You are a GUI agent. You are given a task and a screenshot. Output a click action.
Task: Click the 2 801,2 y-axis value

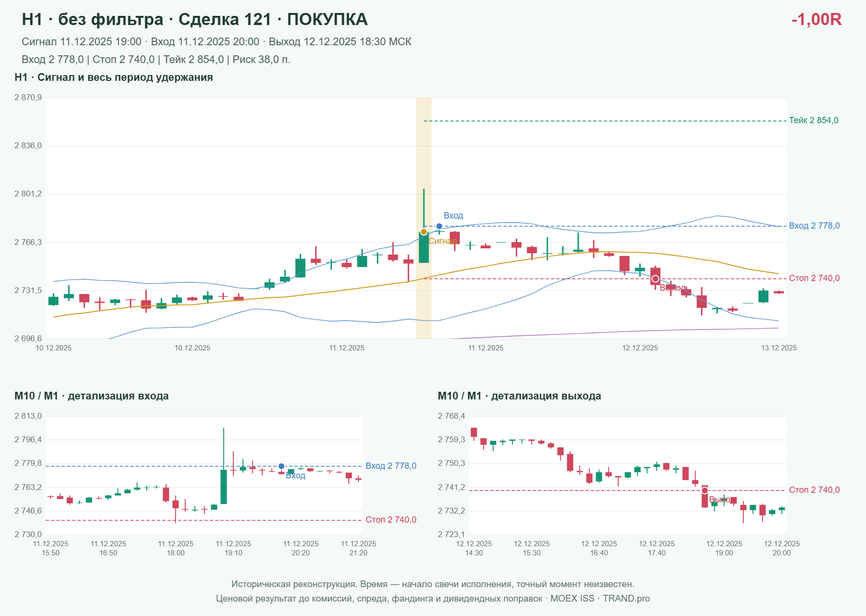point(28,194)
